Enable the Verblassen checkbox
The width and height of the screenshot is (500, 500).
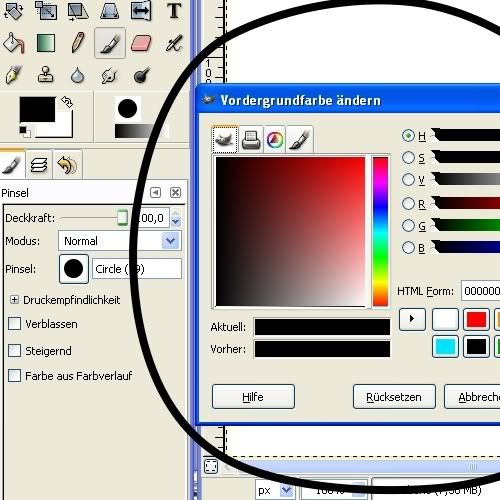pos(14,323)
